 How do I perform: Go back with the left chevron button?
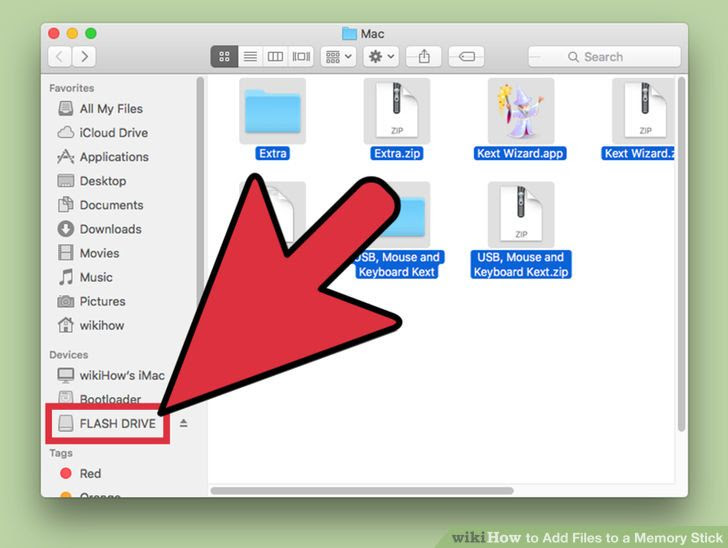pyautogui.click(x=59, y=57)
